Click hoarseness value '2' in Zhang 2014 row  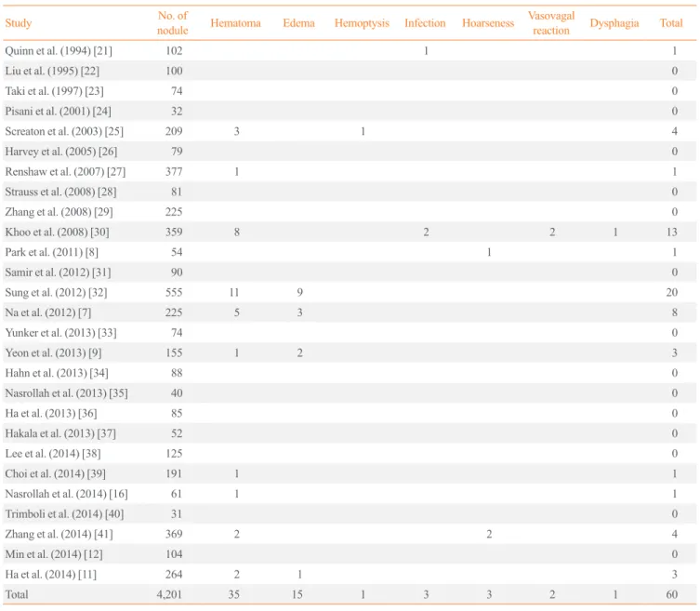pos(489,534)
